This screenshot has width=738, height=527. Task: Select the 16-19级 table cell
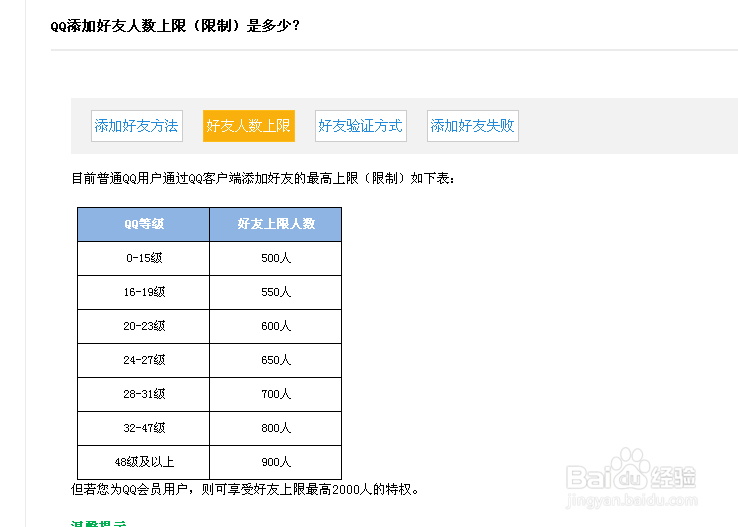coord(144,292)
